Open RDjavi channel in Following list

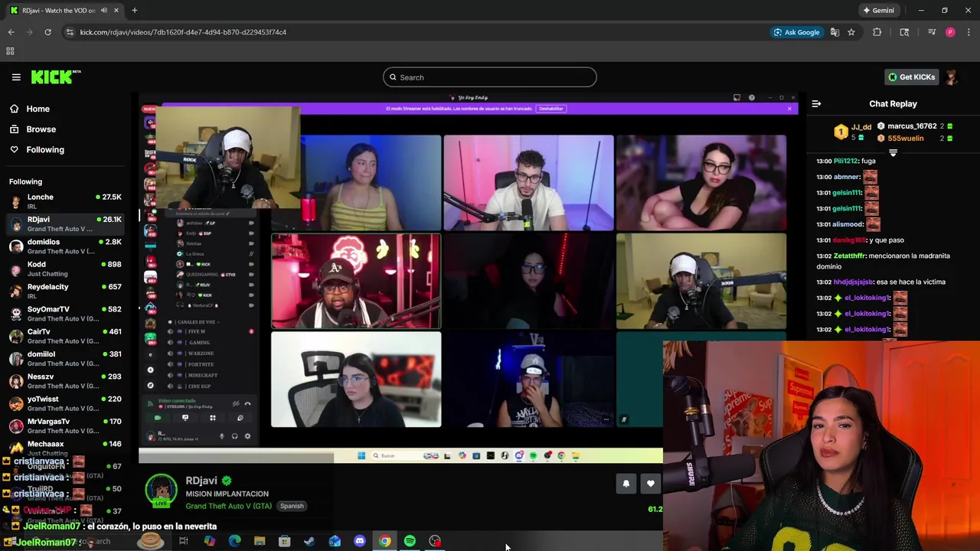click(65, 224)
